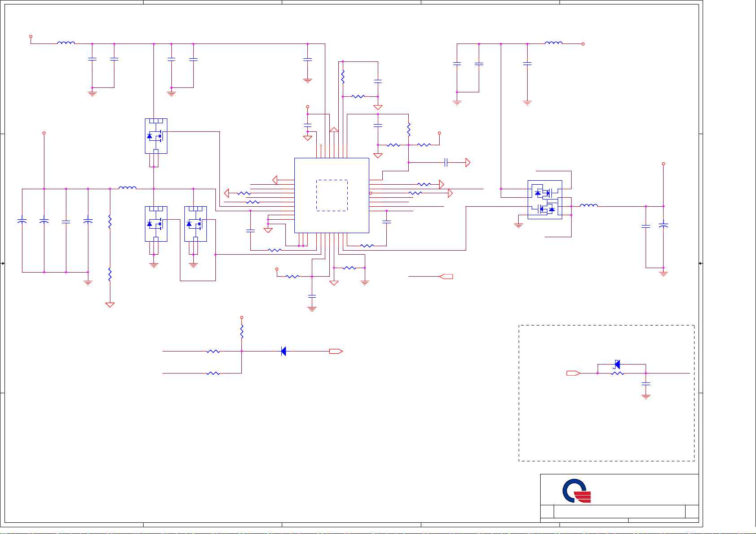
Task: Click the blue and red Quanta logo
Action: (x=577, y=491)
